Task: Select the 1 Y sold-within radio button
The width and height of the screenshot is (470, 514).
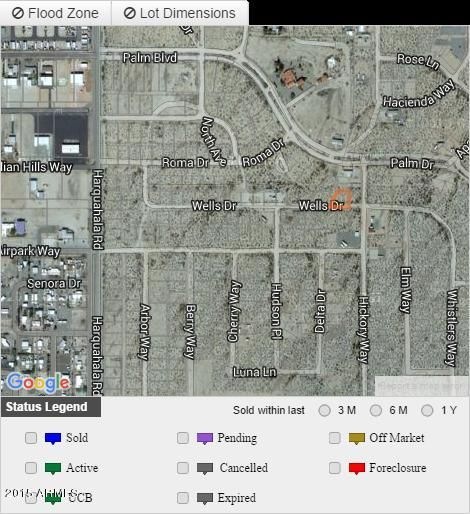Action: pyautogui.click(x=427, y=410)
